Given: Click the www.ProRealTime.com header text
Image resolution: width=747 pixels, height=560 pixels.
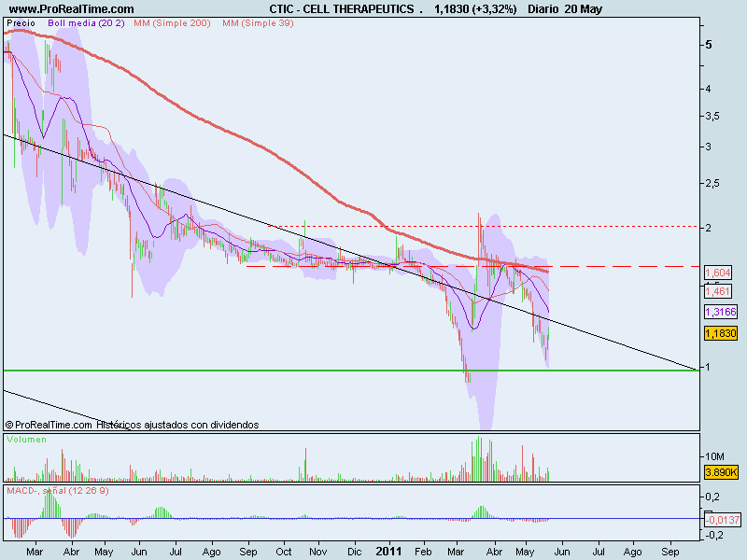Looking at the screenshot, I should tap(72, 9).
